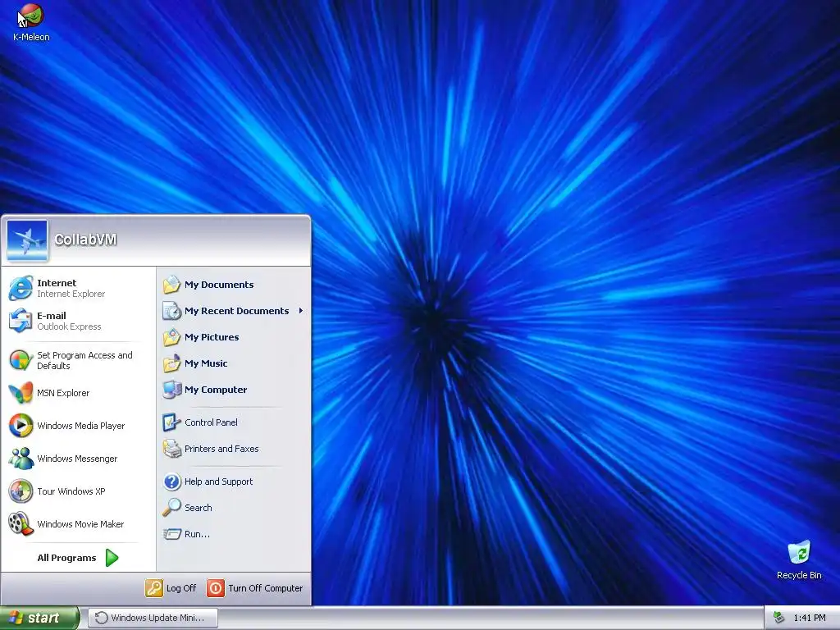840x630 pixels.
Task: Click the CollabVM user picture
Action: pos(27,240)
